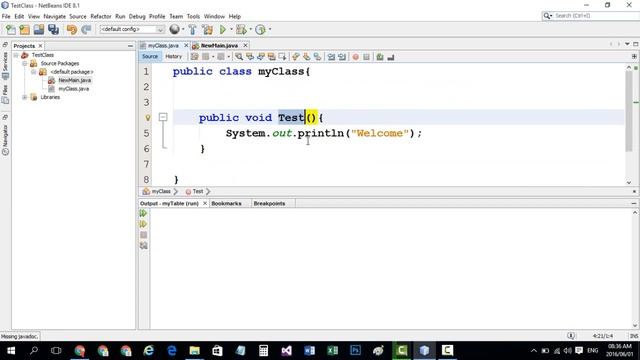Toggle the History view button
The height and width of the screenshot is (360, 640).
[173, 57]
